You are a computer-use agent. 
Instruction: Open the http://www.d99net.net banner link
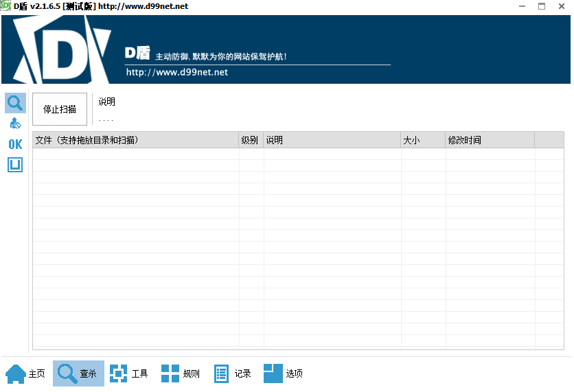[177, 72]
